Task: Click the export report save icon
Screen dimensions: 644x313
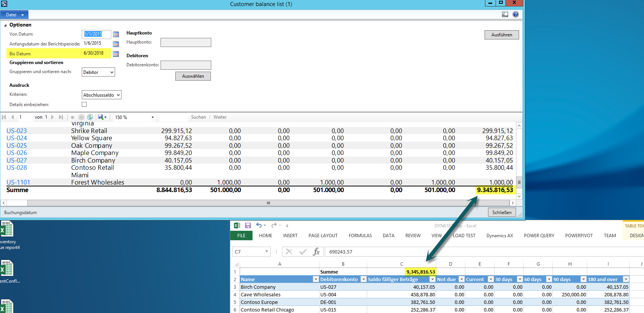Action: click(x=100, y=117)
